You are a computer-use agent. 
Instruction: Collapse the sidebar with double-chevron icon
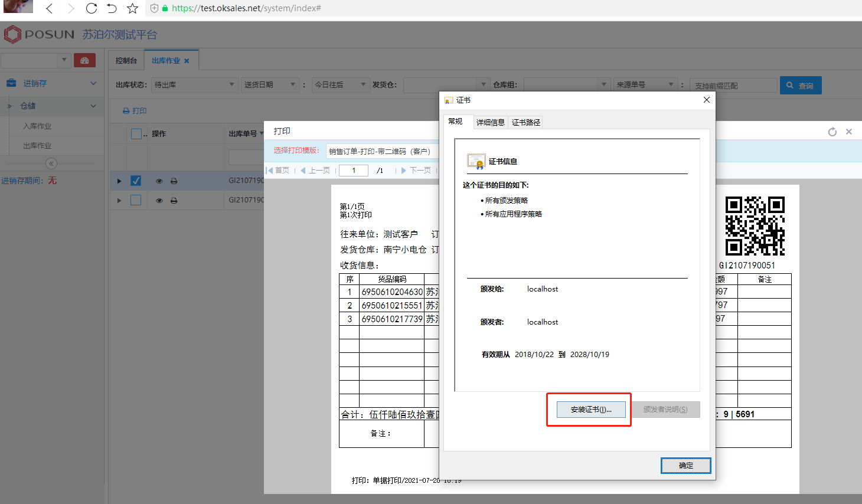51,163
